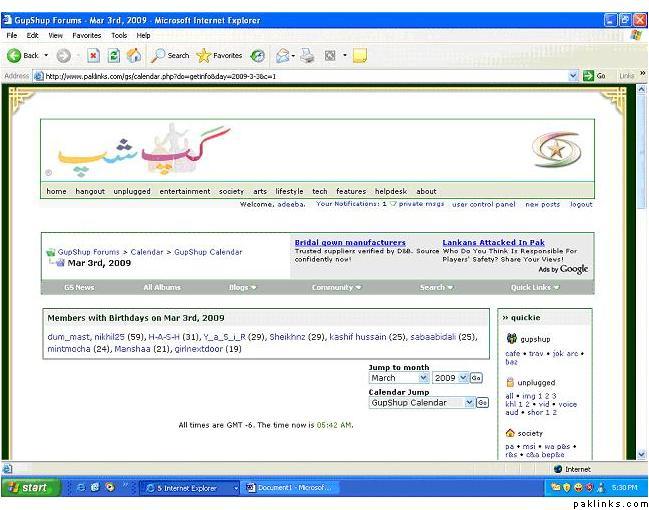
Task: Open the Mail toolbar icon
Action: 284,55
